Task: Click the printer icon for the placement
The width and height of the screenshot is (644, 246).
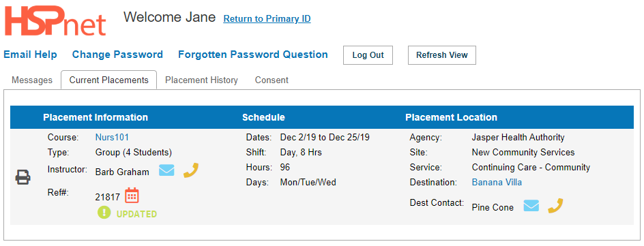Action: point(23,177)
